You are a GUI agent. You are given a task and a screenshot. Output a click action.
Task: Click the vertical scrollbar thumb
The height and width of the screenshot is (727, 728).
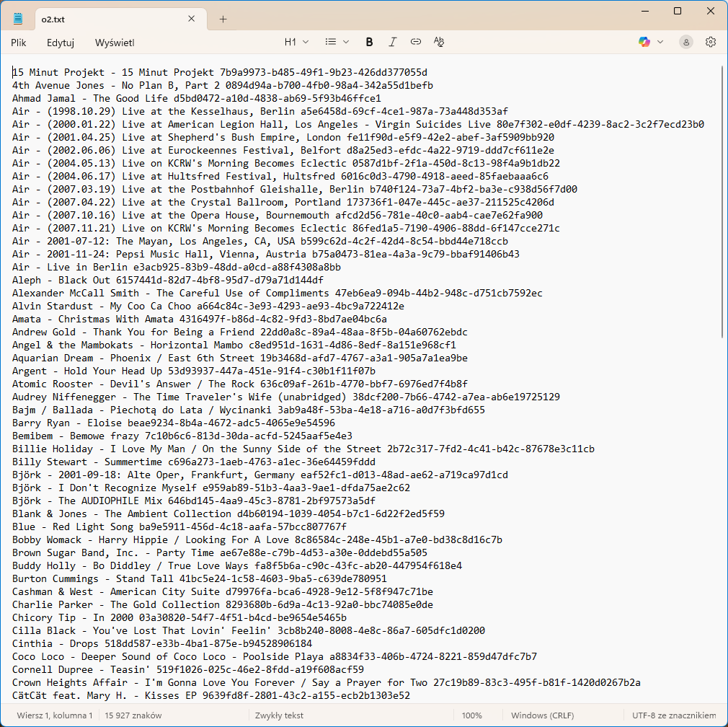722,202
